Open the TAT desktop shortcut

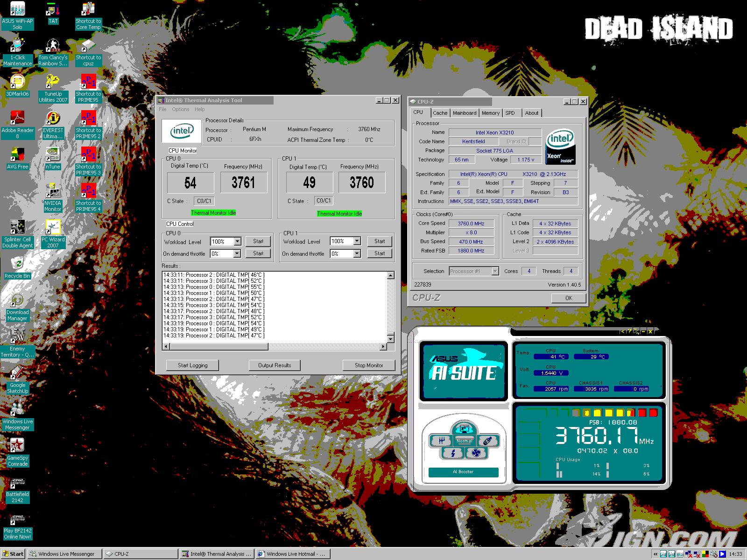(53, 14)
